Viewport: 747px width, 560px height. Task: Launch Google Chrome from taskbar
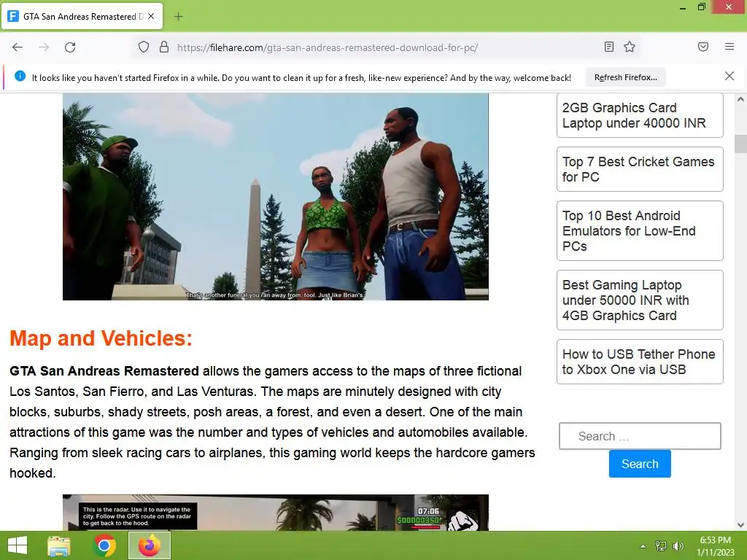pos(104,545)
